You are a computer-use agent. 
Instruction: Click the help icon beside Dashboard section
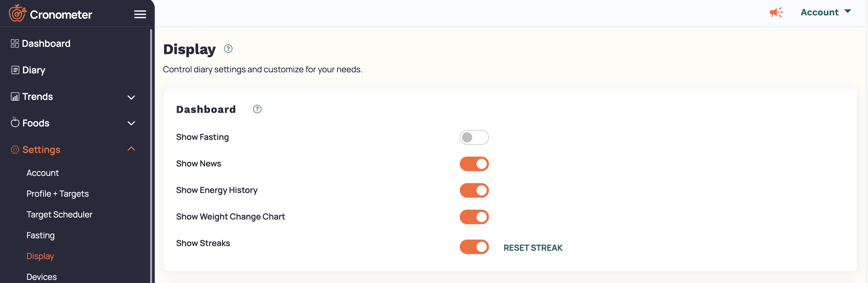[x=257, y=109]
